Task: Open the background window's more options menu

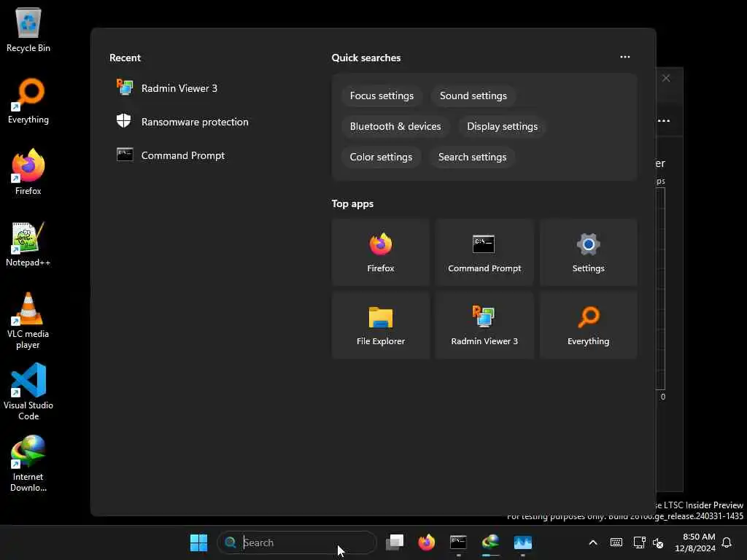Action: (664, 120)
